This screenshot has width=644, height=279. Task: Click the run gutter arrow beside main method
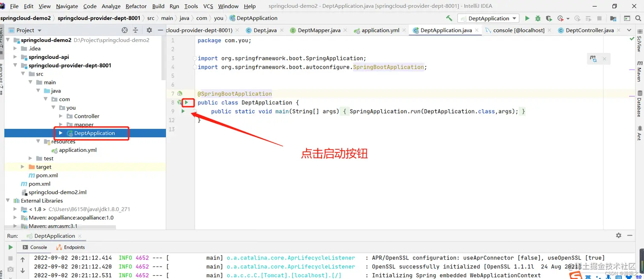coord(183,111)
